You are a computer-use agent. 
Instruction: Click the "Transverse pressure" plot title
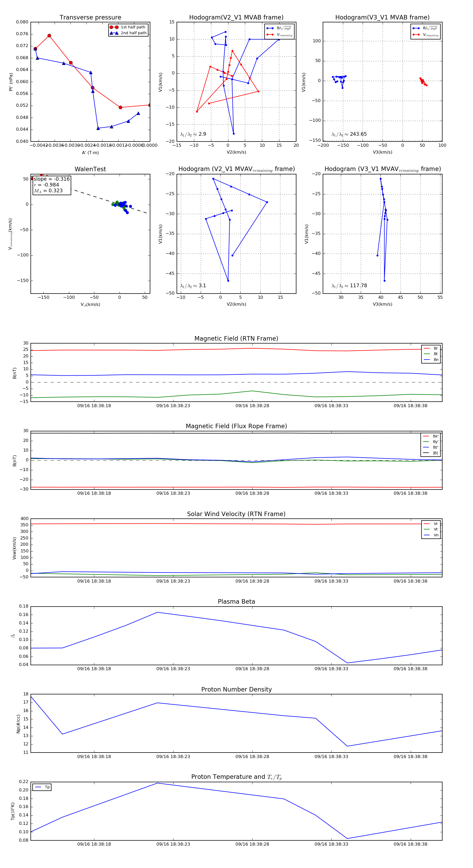(x=90, y=18)
